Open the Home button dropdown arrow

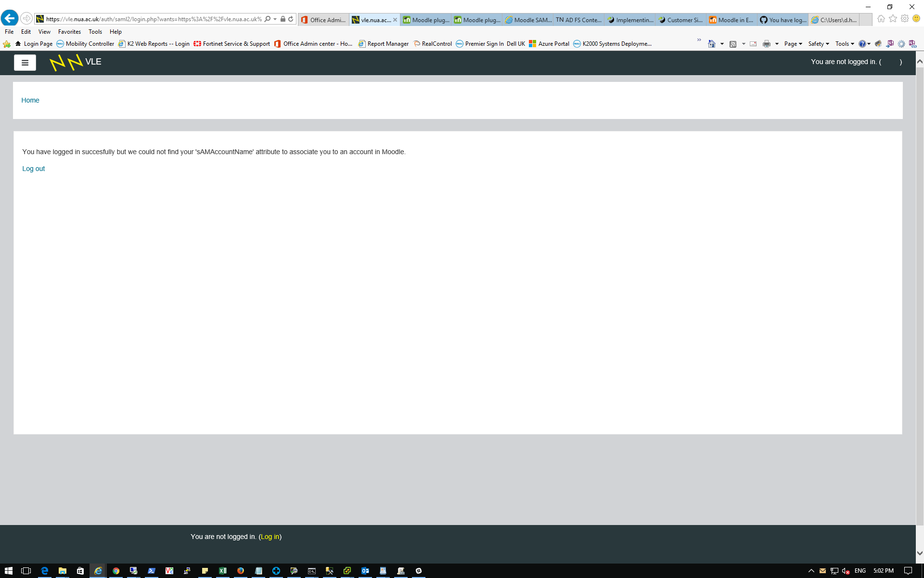pyautogui.click(x=722, y=44)
